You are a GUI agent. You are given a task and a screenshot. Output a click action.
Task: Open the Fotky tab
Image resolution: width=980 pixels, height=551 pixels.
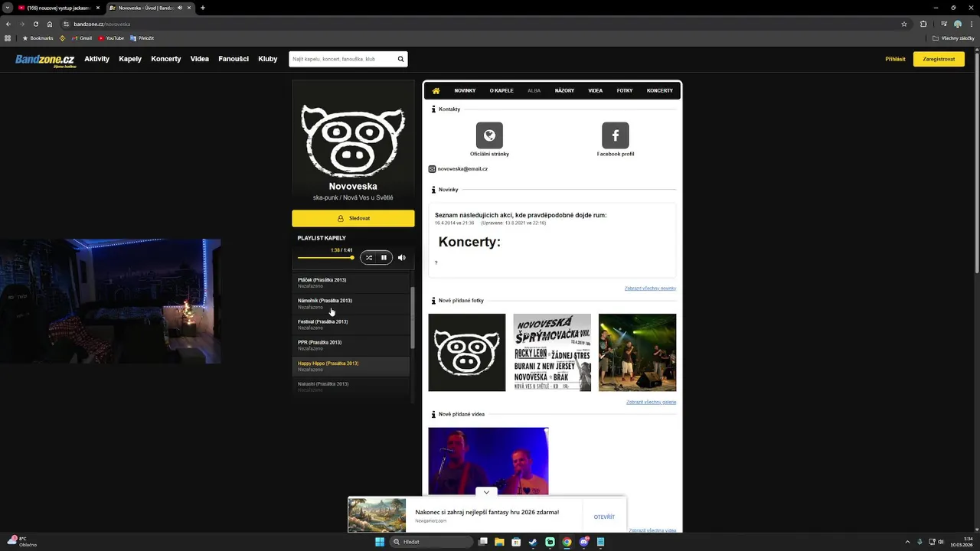click(x=625, y=90)
